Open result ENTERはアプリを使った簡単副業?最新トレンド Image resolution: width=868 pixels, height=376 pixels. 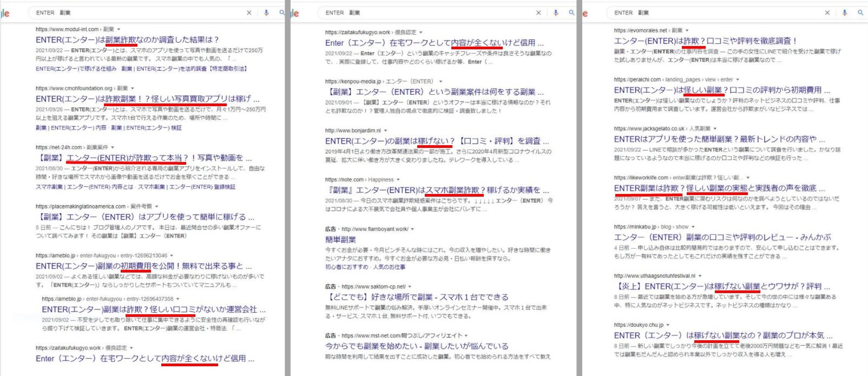point(720,139)
